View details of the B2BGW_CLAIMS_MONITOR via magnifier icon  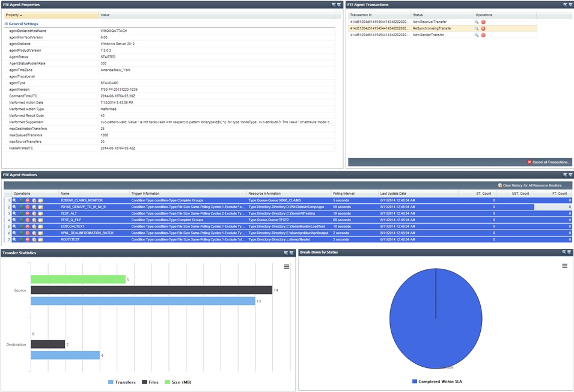14,200
